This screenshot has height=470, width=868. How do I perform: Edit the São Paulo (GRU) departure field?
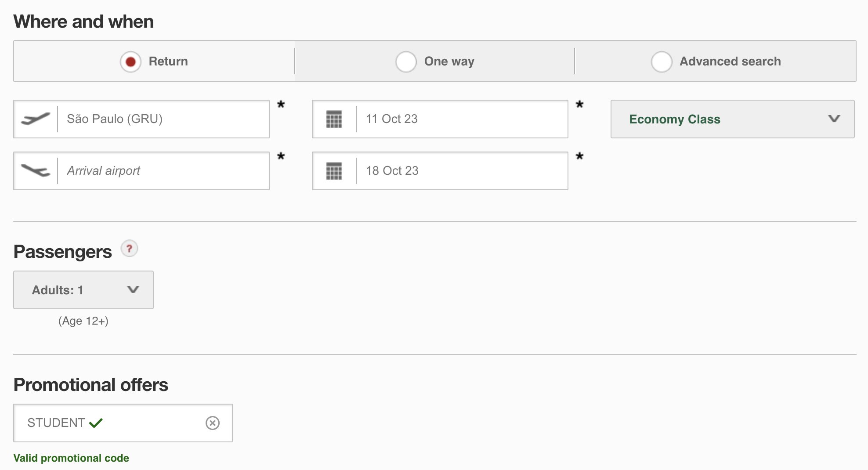(x=141, y=119)
